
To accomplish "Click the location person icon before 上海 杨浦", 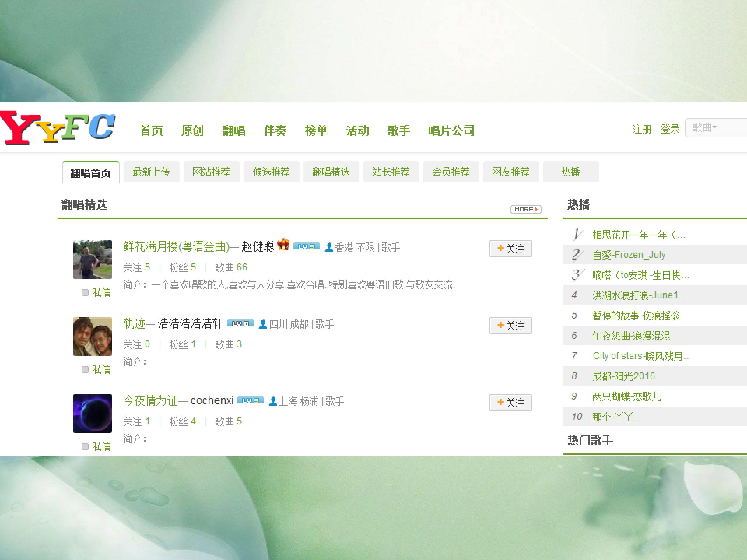I will [x=273, y=401].
